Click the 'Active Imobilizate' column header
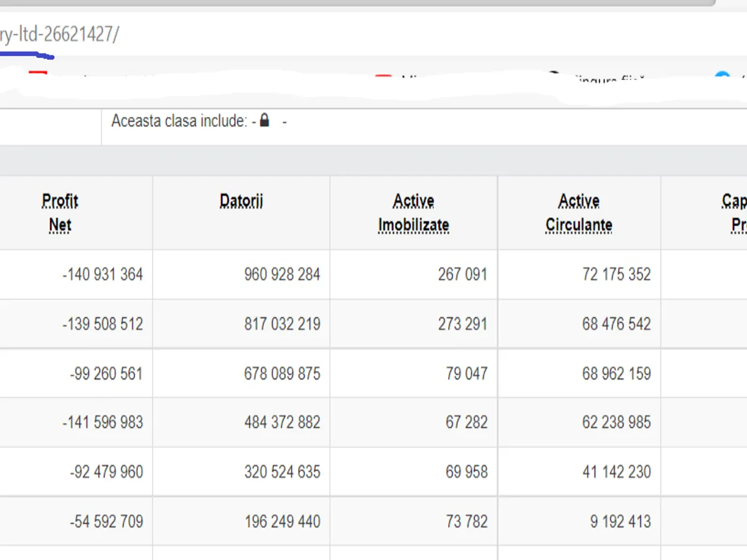Screen dimensions: 747x560 pyautogui.click(x=413, y=212)
